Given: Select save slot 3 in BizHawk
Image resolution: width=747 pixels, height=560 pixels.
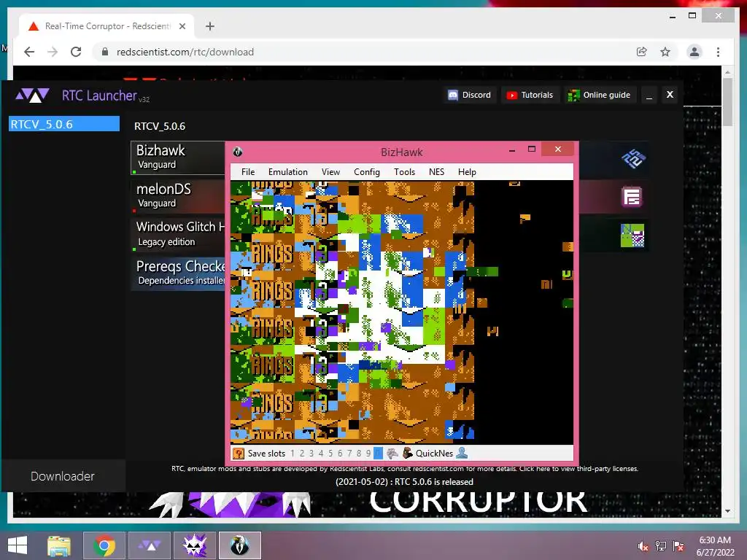Looking at the screenshot, I should click(x=311, y=454).
